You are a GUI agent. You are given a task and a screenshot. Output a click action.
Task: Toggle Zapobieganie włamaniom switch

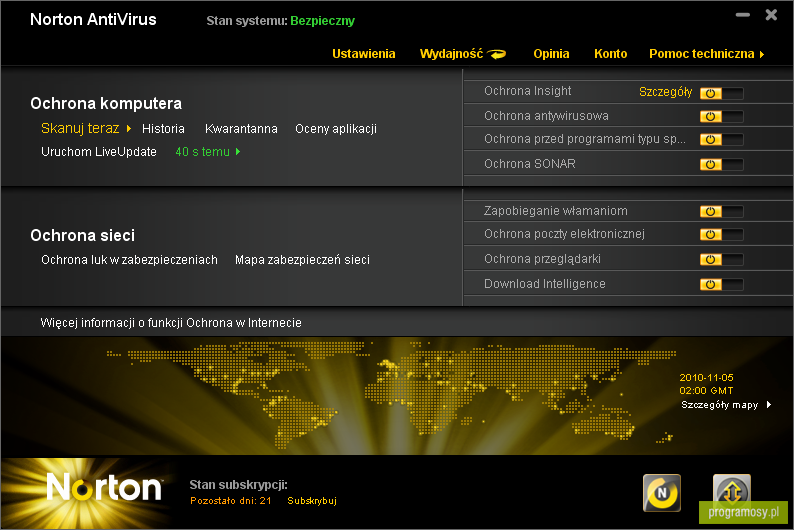(722, 211)
